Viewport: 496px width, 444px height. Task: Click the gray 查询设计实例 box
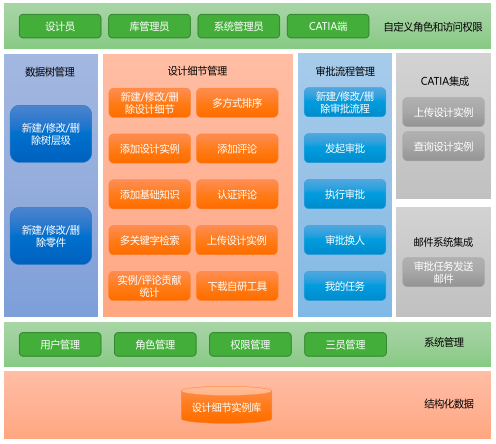pos(443,146)
